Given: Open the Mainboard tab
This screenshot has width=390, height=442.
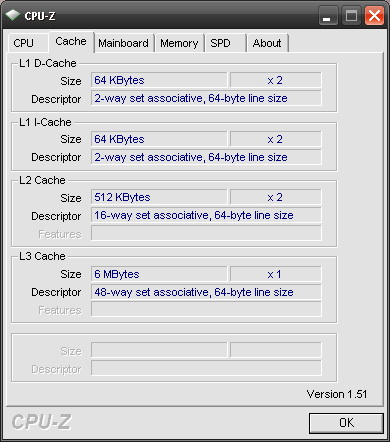Looking at the screenshot, I should point(124,43).
